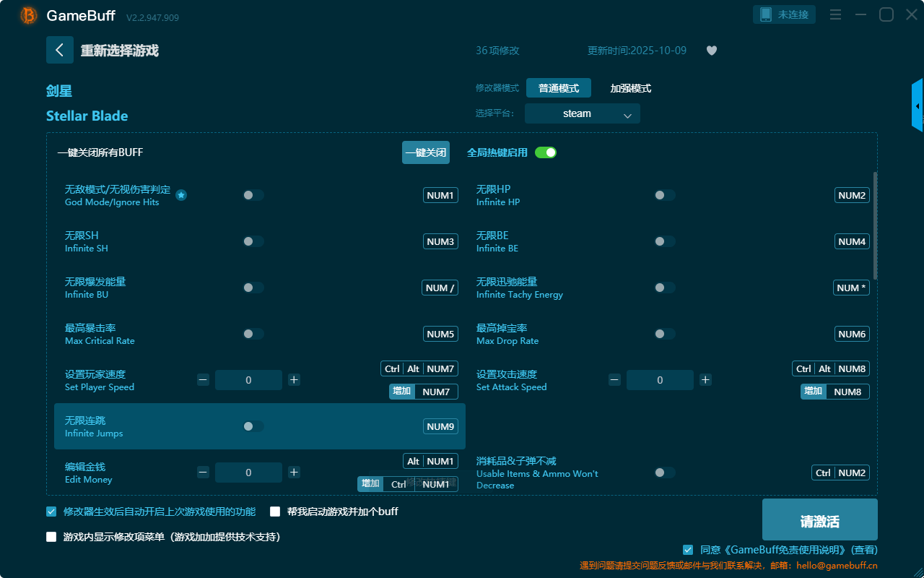Image resolution: width=924 pixels, height=578 pixels.
Task: Open the hamburger menu in title bar
Action: click(835, 14)
